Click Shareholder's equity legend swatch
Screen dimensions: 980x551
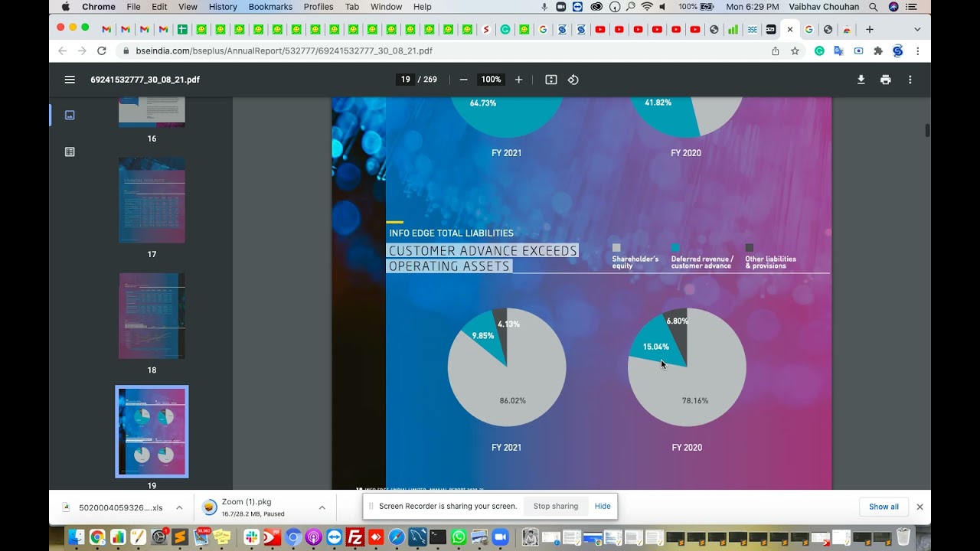616,248
